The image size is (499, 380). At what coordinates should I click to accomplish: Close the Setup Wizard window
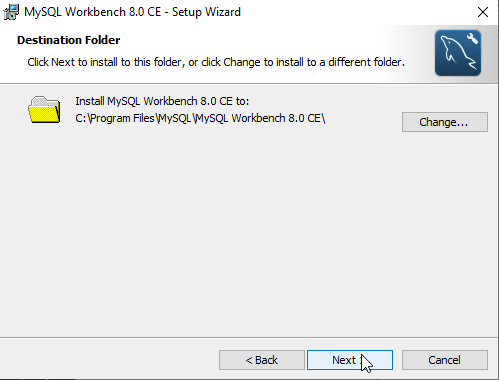coord(483,12)
